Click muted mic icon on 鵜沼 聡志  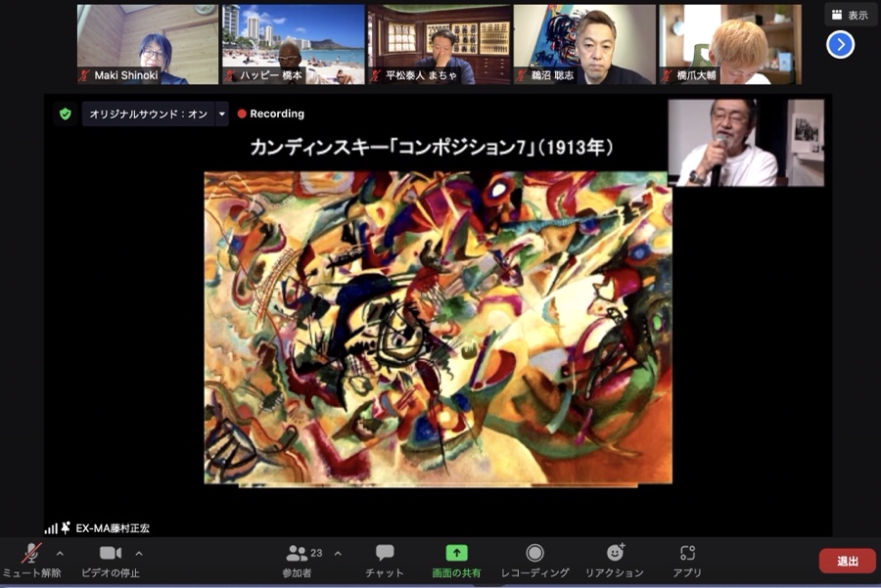(x=522, y=75)
